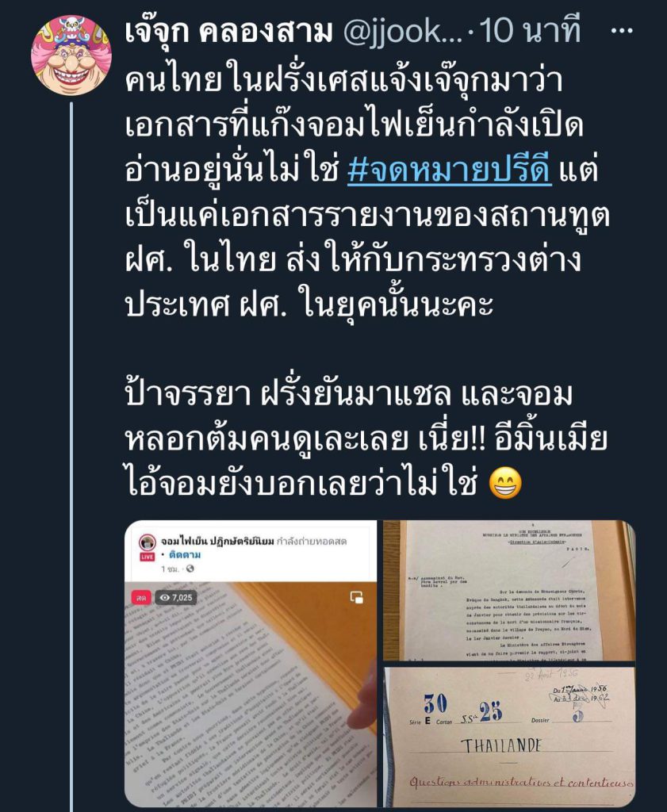Open the hashtag #จดหมายปรีดี

[449, 170]
